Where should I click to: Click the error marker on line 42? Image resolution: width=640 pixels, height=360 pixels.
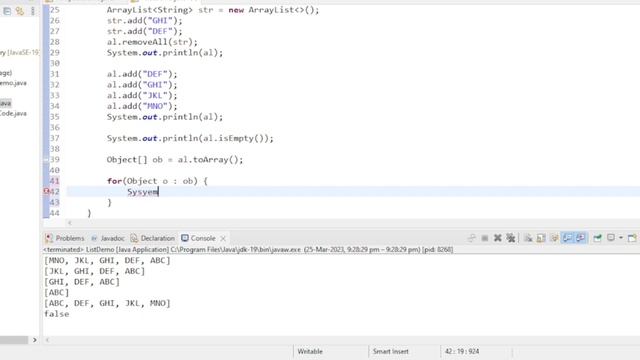pos(46,191)
